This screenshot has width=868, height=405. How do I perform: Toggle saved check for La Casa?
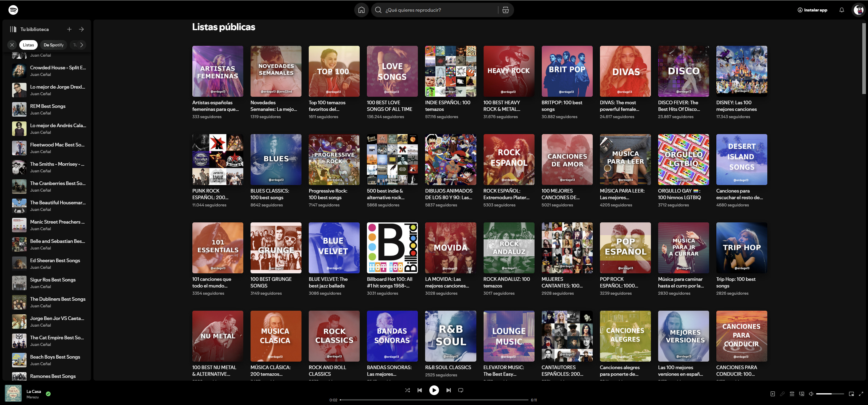pos(48,394)
